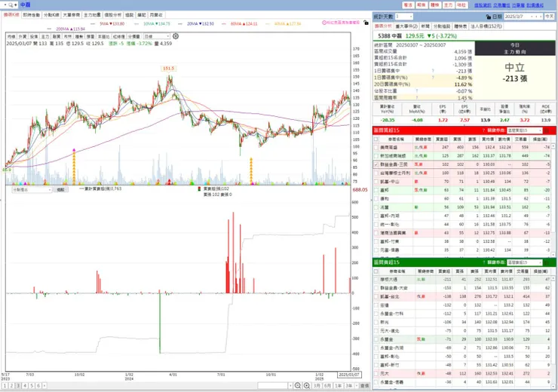558x392 pixels.
Task: Tick the checkbox for broker 統一-彰化
Action: [376, 225]
